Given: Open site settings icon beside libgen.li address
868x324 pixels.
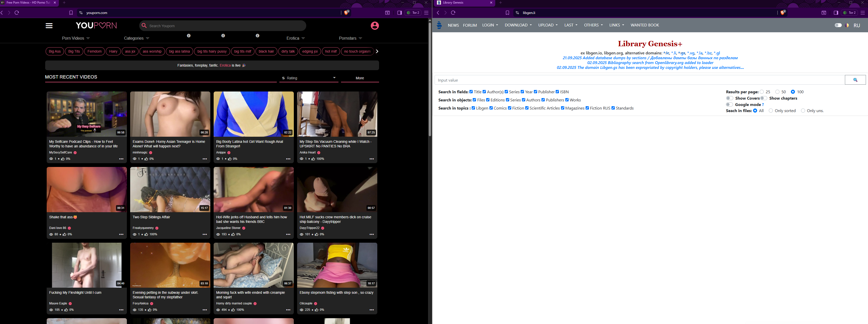Looking at the screenshot, I should [x=517, y=13].
